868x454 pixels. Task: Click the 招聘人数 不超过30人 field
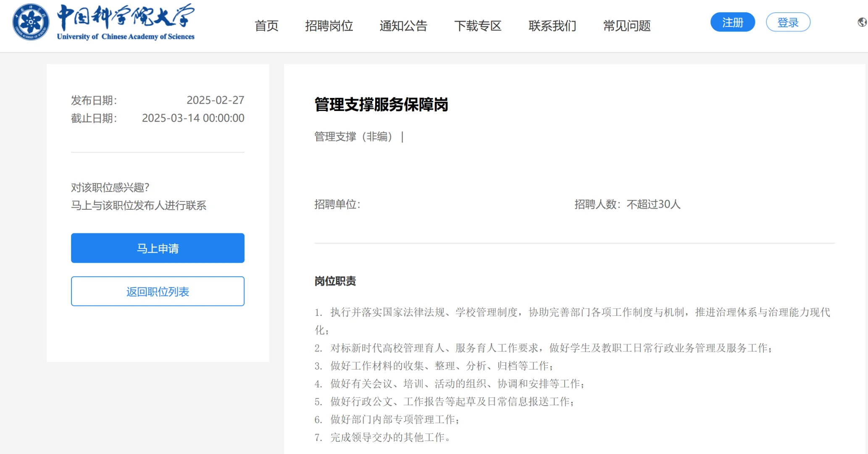[x=627, y=205]
